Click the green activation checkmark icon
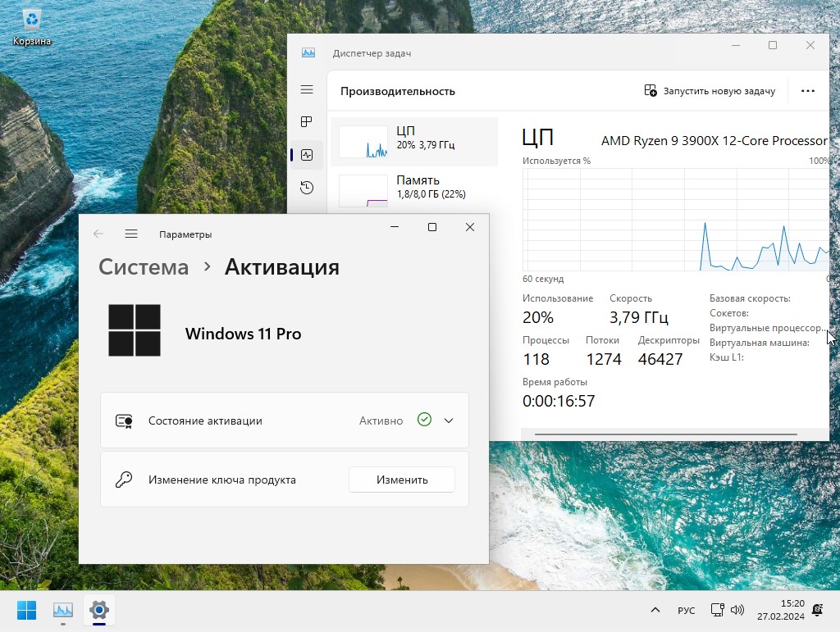 (424, 420)
